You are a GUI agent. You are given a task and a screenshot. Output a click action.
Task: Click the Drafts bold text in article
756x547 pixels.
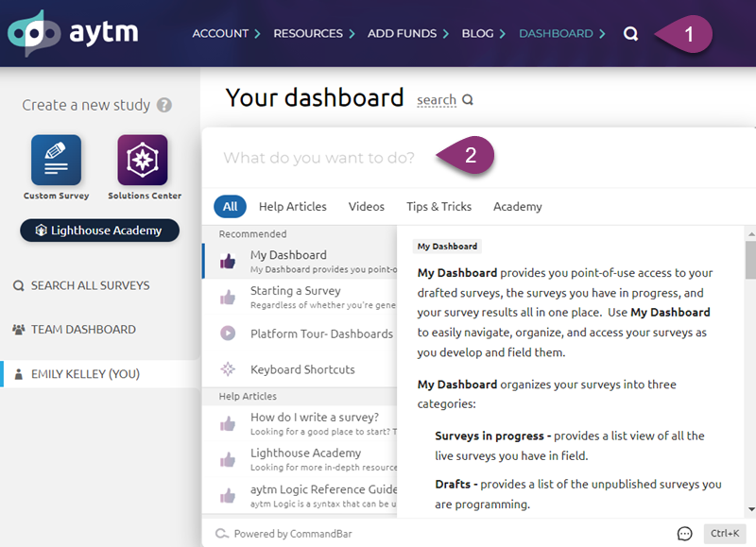[453, 484]
